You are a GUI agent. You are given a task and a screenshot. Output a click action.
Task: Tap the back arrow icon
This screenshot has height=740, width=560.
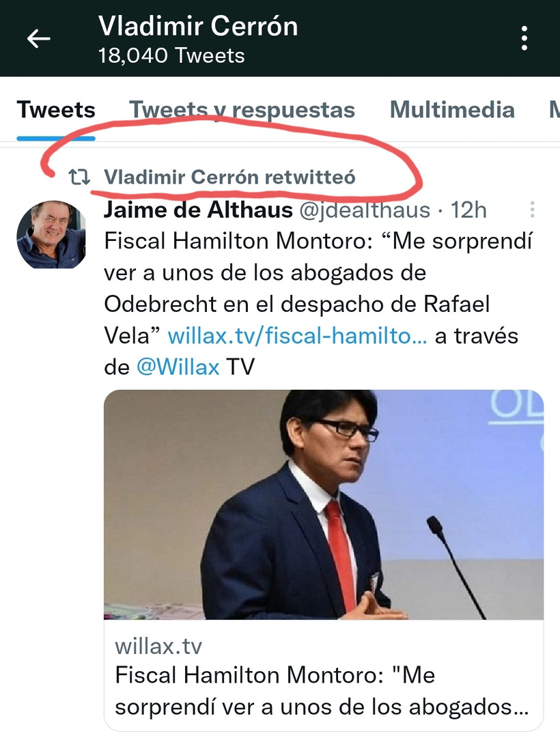click(39, 38)
